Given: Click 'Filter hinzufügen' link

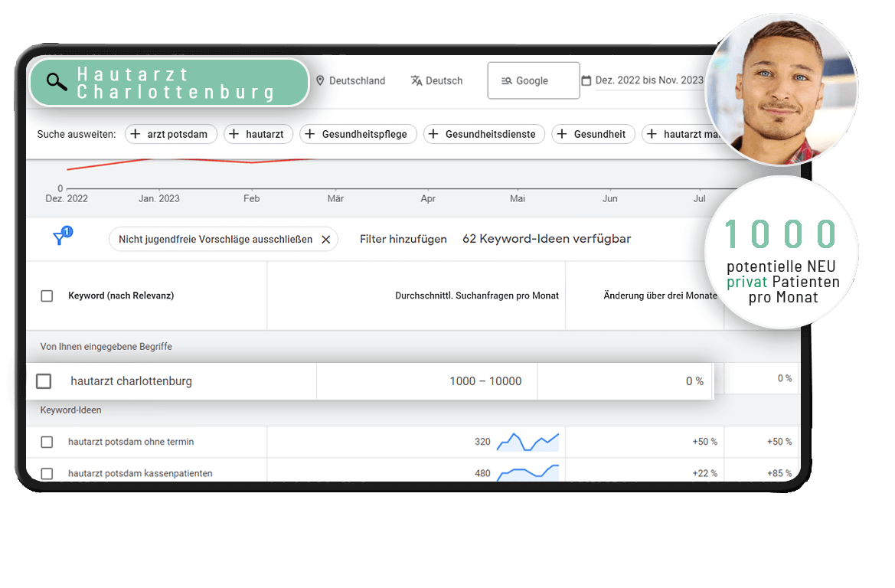Looking at the screenshot, I should tap(403, 239).
